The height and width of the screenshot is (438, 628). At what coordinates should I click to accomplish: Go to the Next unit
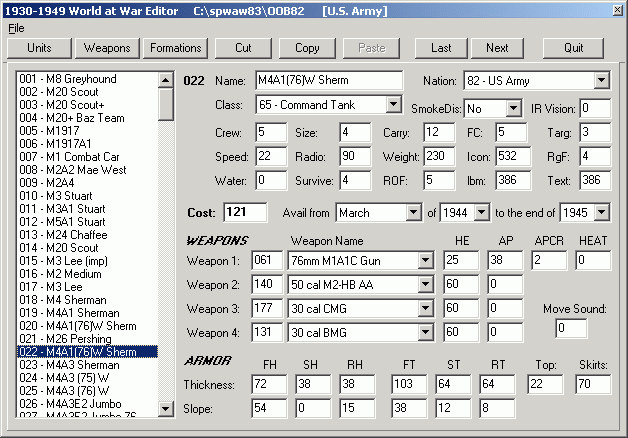[497, 48]
